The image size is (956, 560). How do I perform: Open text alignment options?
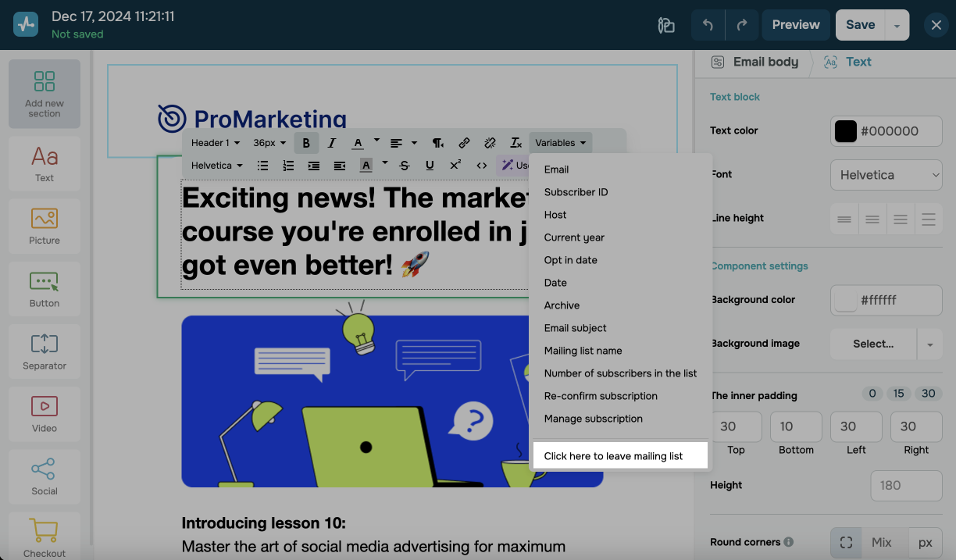tap(403, 143)
